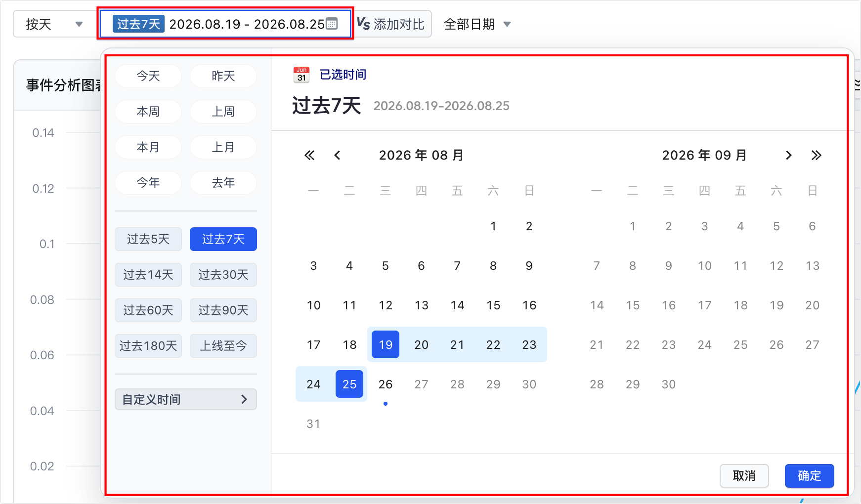This screenshot has width=861, height=504.
Task: Select August 25 in the calendar
Action: 349,384
